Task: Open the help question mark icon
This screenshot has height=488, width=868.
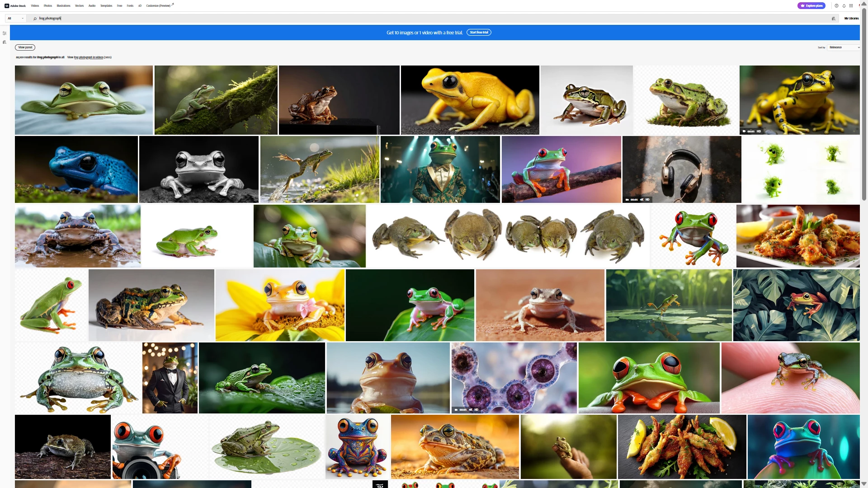Action: [x=836, y=6]
